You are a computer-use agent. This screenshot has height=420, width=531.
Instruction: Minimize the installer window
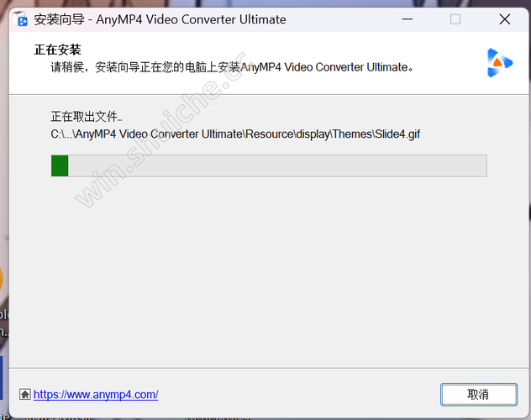pyautogui.click(x=407, y=19)
